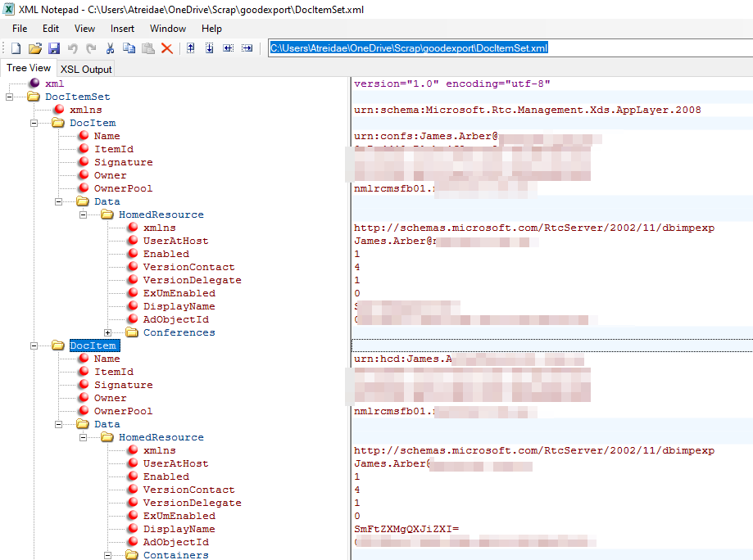Select UserAtHost node in the Containers branch
Image resolution: width=753 pixels, height=560 pixels.
pos(176,463)
